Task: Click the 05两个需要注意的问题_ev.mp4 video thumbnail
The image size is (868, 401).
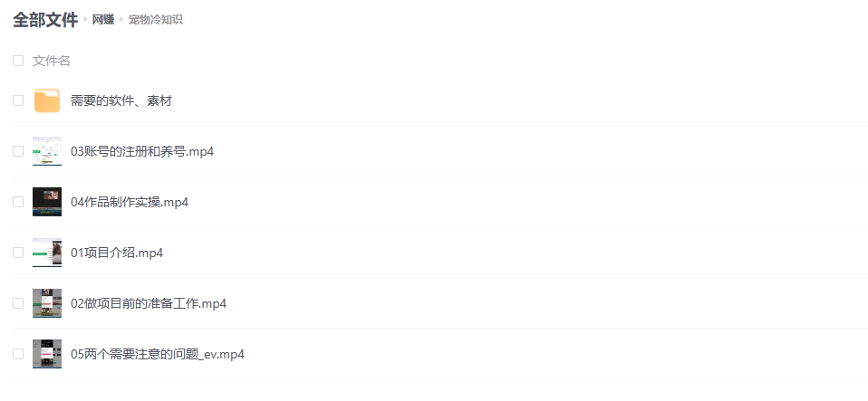Action: pos(47,354)
